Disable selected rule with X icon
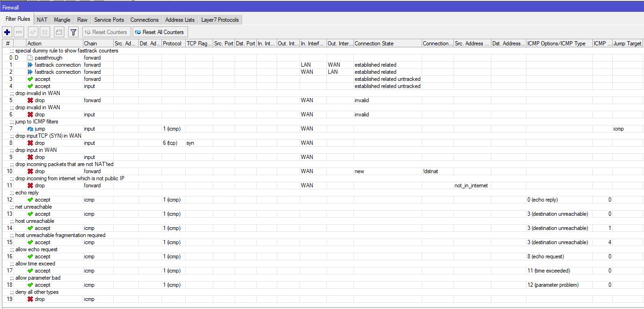 [x=45, y=32]
